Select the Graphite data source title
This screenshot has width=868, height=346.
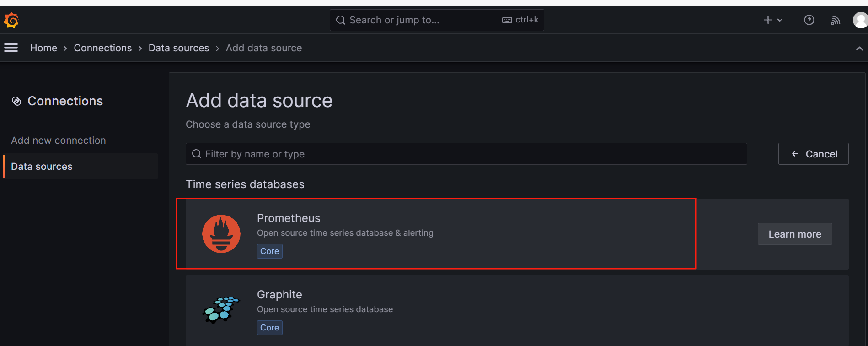tap(279, 295)
